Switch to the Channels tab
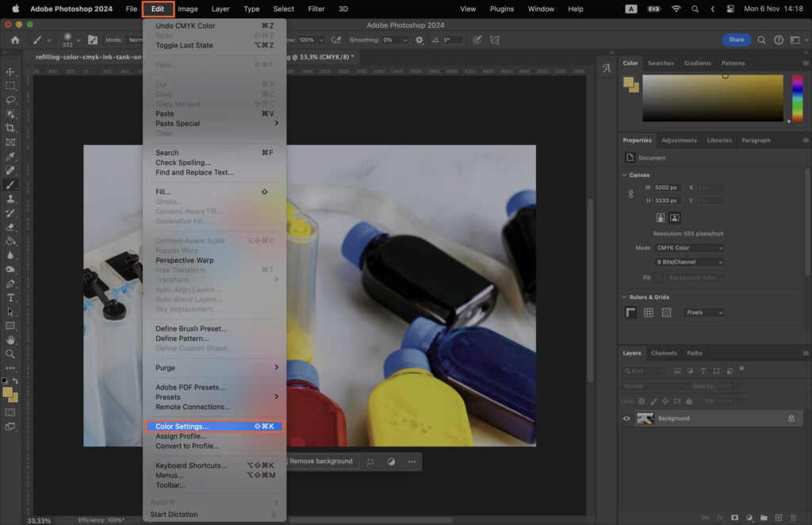Image resolution: width=812 pixels, height=525 pixels. (665, 353)
